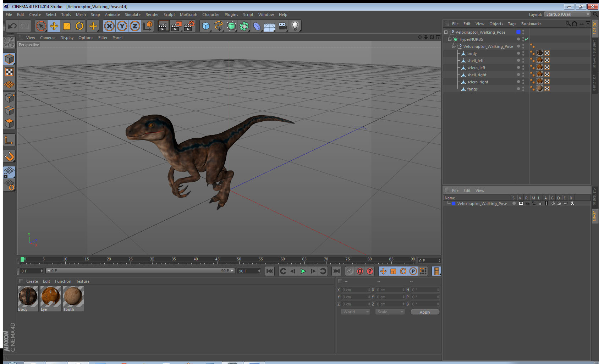Open the Sculpt menu
The width and height of the screenshot is (599, 364).
click(169, 15)
